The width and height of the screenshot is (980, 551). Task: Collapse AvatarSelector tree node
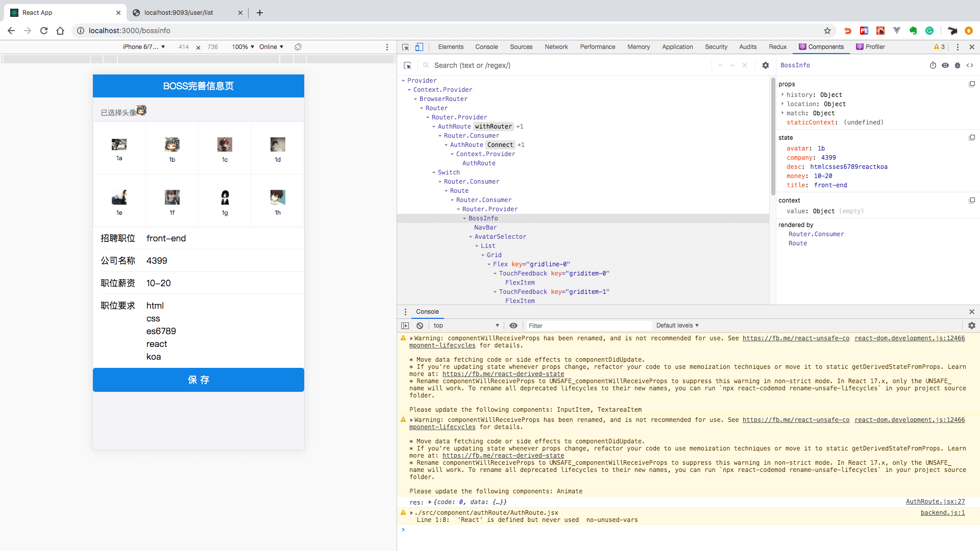[x=471, y=237]
